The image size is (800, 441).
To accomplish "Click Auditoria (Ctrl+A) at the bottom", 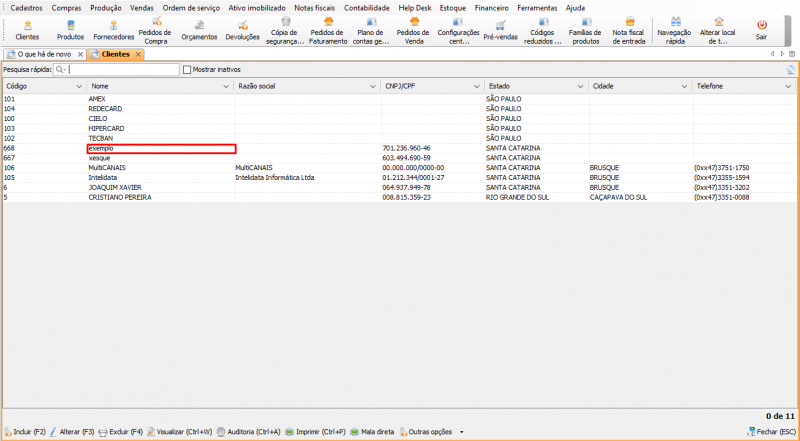I will coord(248,432).
